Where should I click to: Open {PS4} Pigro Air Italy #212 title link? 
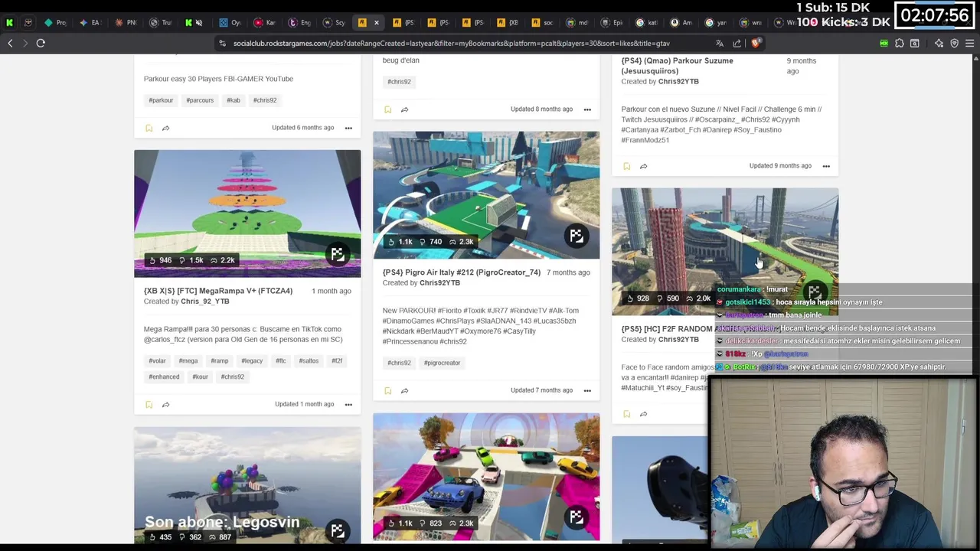point(462,272)
